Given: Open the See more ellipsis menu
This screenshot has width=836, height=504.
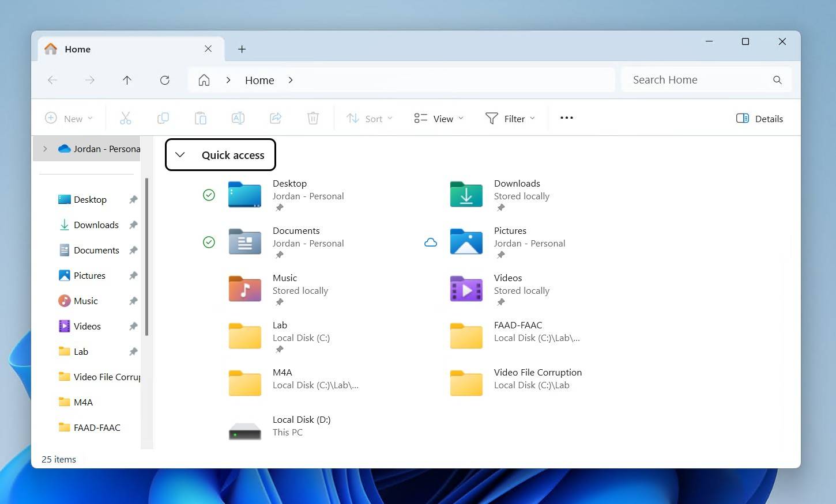Looking at the screenshot, I should (x=566, y=118).
